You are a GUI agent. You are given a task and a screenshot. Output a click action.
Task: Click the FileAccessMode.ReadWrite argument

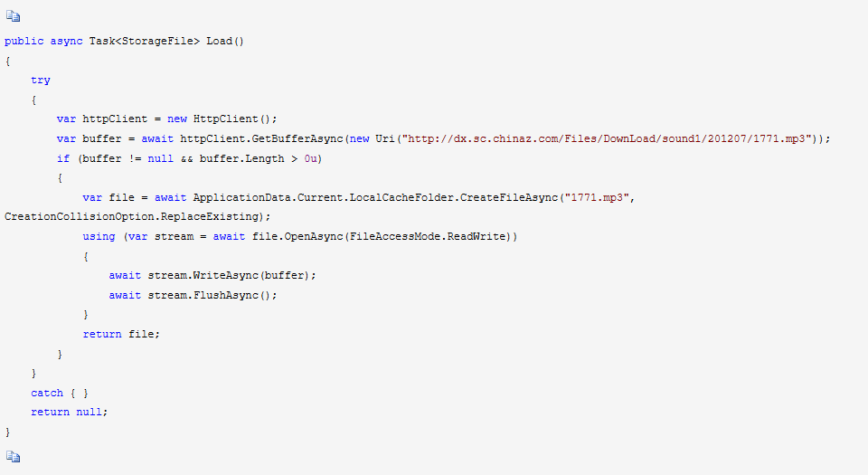click(x=441, y=236)
